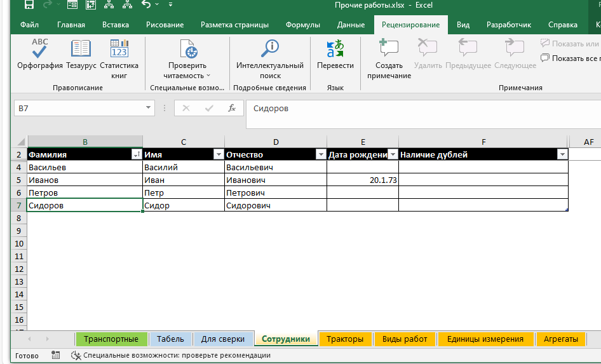
Task: Open the Дата рождения filter dropdown
Action: pos(393,154)
